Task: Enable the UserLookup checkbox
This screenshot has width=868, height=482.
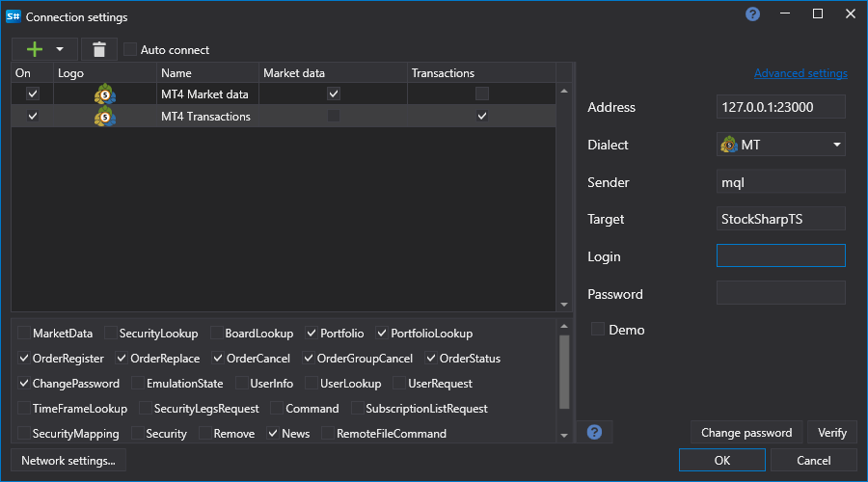Action: (312, 383)
